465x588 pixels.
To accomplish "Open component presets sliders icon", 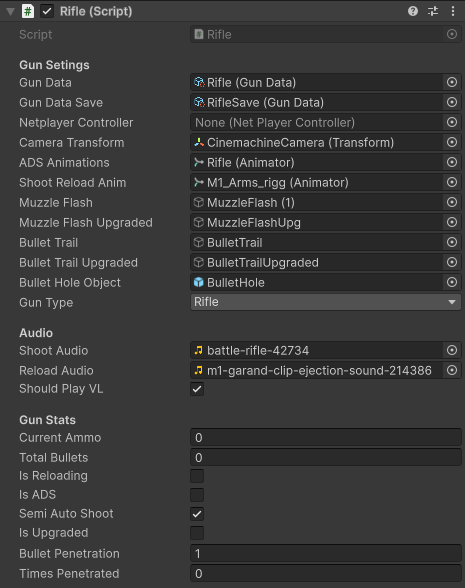I will point(433,11).
